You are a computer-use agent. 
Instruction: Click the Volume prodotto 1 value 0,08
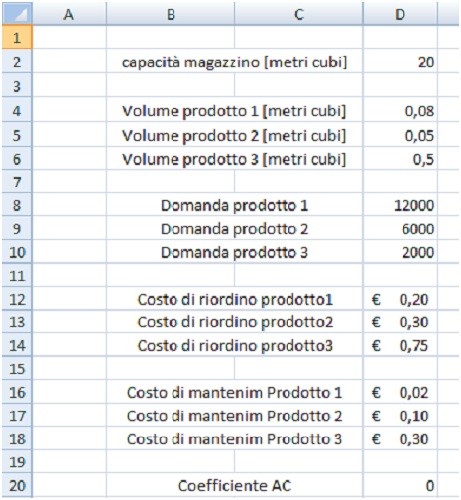point(400,110)
